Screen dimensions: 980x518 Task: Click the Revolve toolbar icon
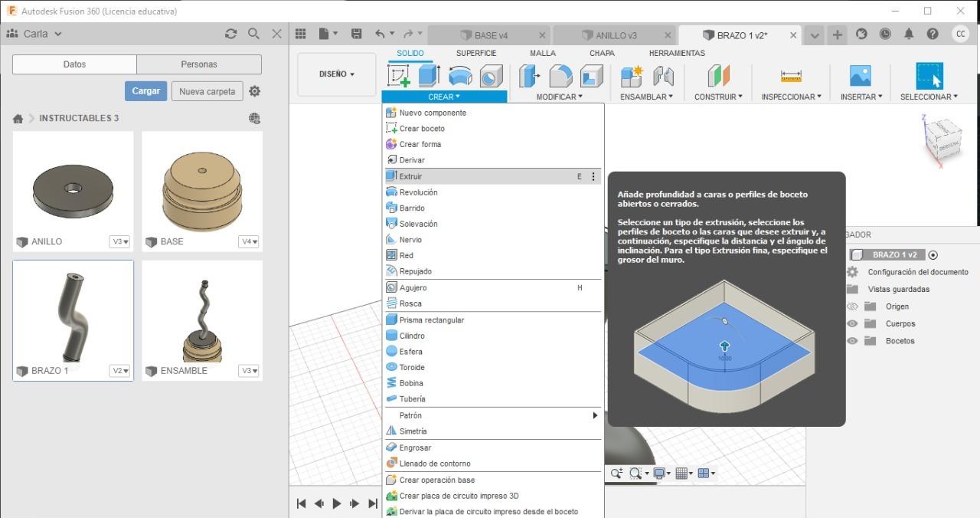click(460, 76)
